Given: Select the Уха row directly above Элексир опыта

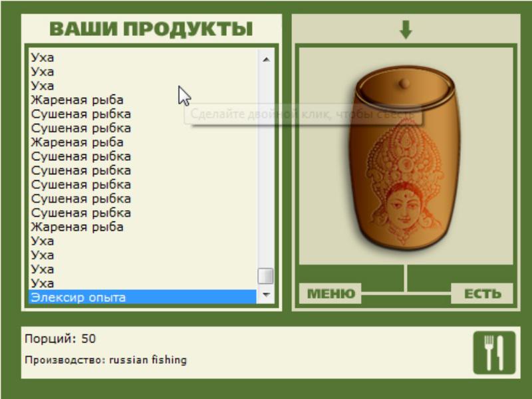Looking at the screenshot, I should (142, 283).
